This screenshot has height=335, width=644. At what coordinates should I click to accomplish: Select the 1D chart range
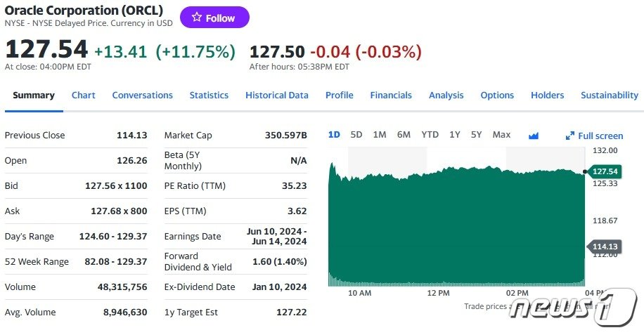pyautogui.click(x=334, y=134)
